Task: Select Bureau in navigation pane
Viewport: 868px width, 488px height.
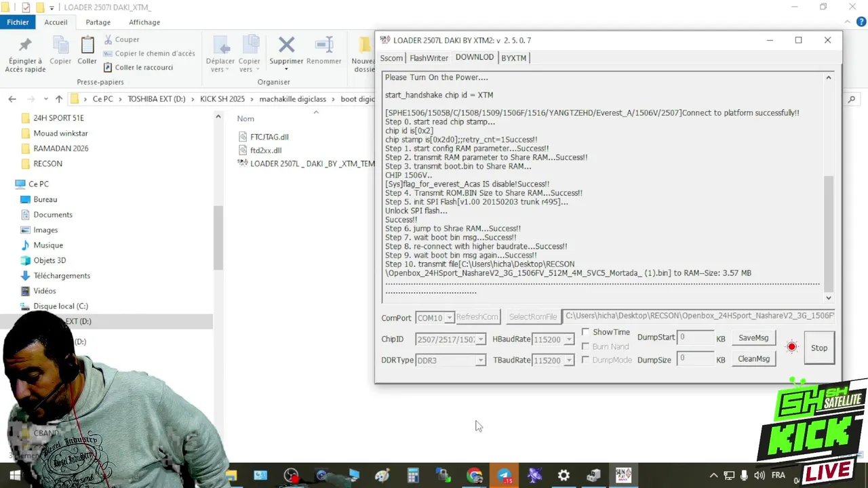Action: [45, 199]
